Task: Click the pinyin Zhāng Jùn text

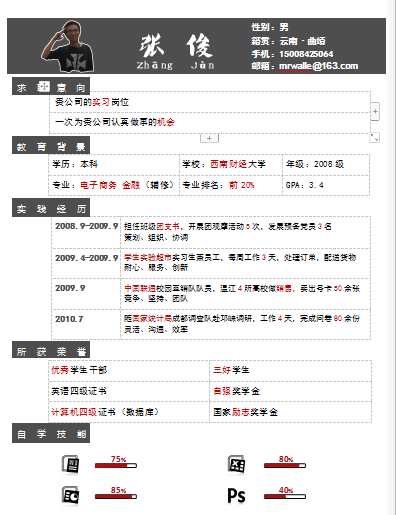Action: pyautogui.click(x=176, y=65)
